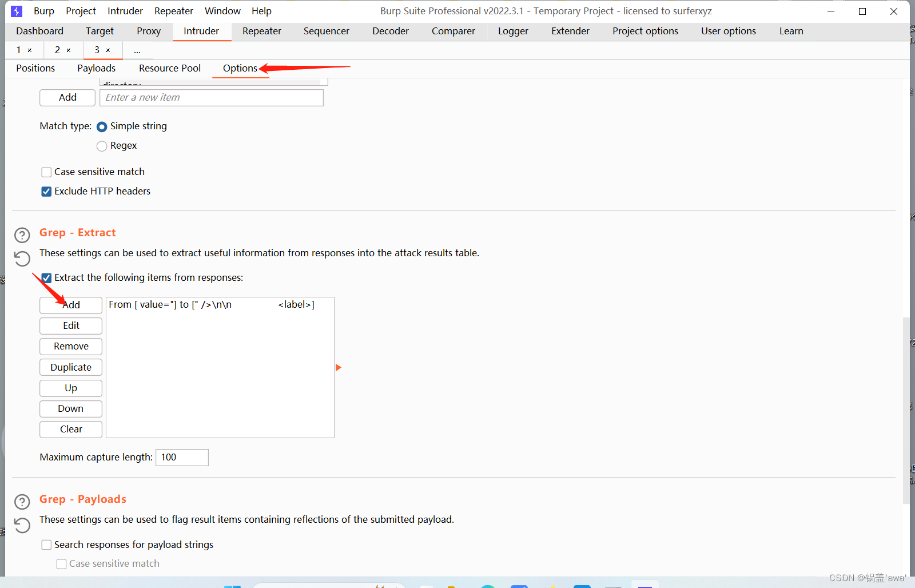Click the Maximum capture length field
915x588 pixels.
tap(182, 457)
